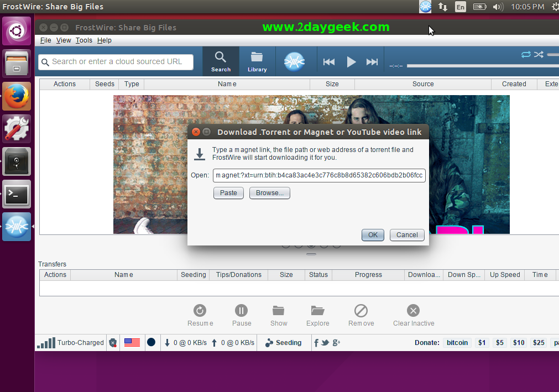Sort results by Name column header

(x=227, y=84)
